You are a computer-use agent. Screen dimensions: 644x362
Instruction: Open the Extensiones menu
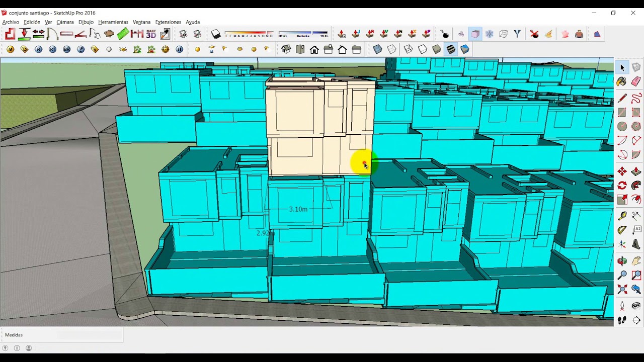(168, 22)
